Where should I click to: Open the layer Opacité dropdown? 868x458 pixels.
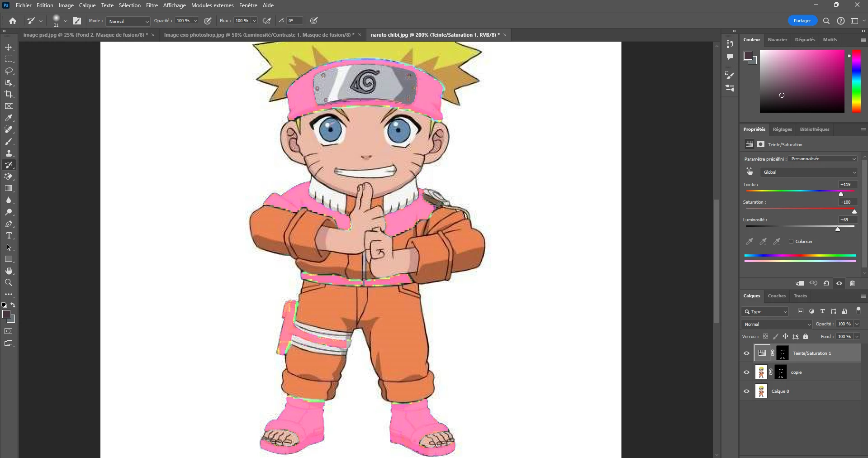(857, 324)
